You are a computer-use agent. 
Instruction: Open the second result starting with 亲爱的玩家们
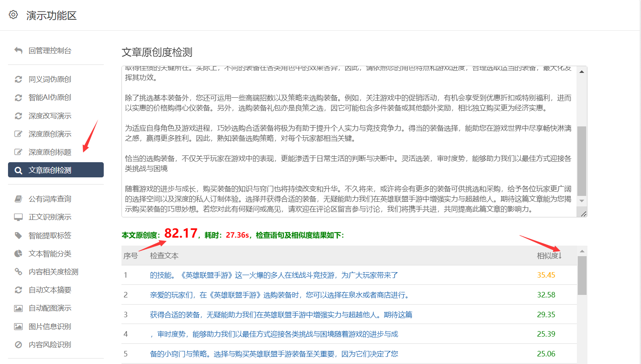280,295
